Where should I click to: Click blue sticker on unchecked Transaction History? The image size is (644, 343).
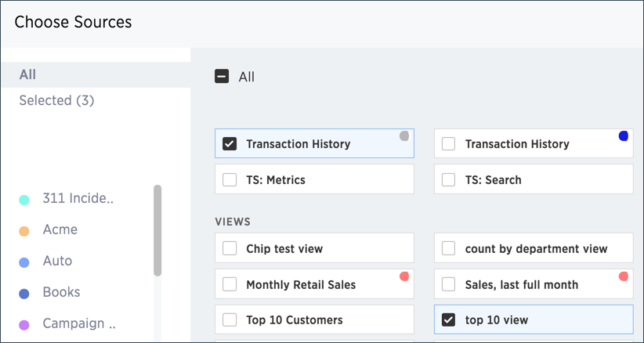624,135
